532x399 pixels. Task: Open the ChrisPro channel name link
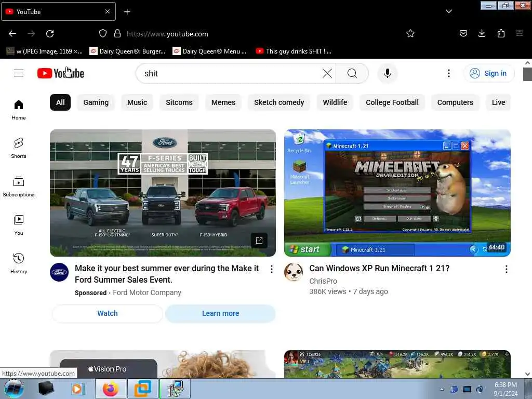323,281
